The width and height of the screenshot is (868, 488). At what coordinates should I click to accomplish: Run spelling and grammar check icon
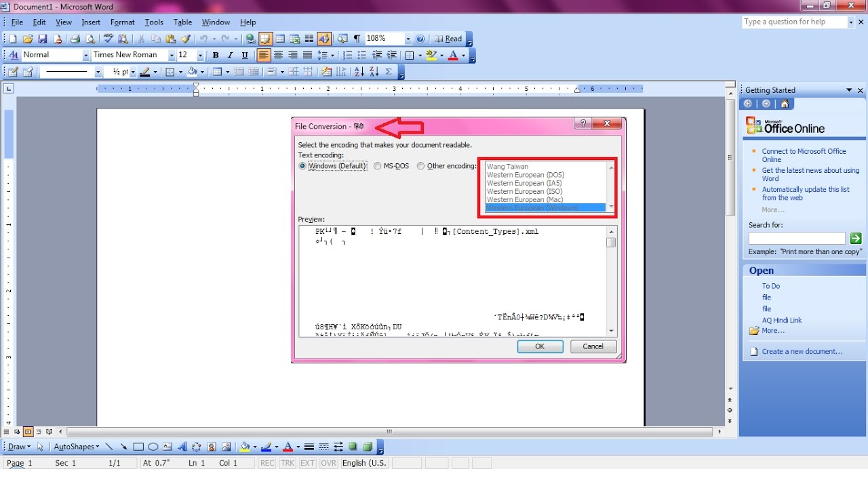point(109,39)
